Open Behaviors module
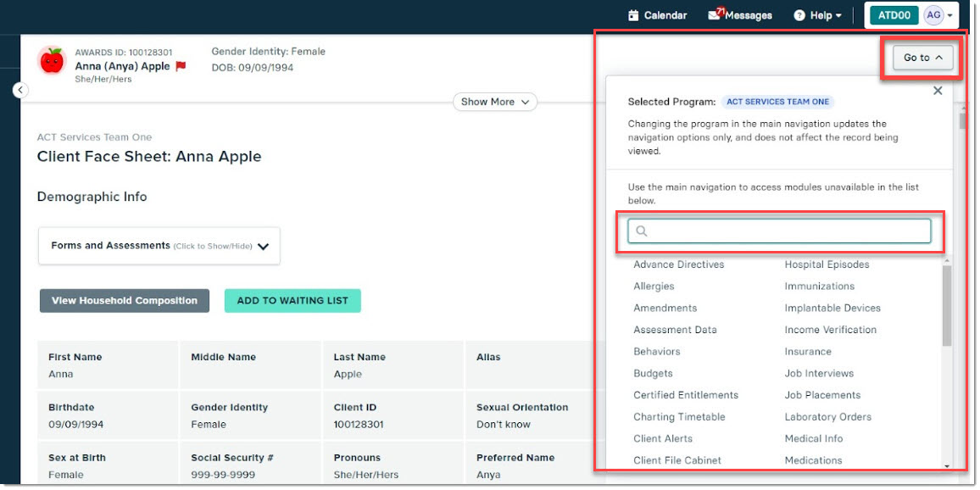The image size is (980, 490). pyautogui.click(x=657, y=352)
